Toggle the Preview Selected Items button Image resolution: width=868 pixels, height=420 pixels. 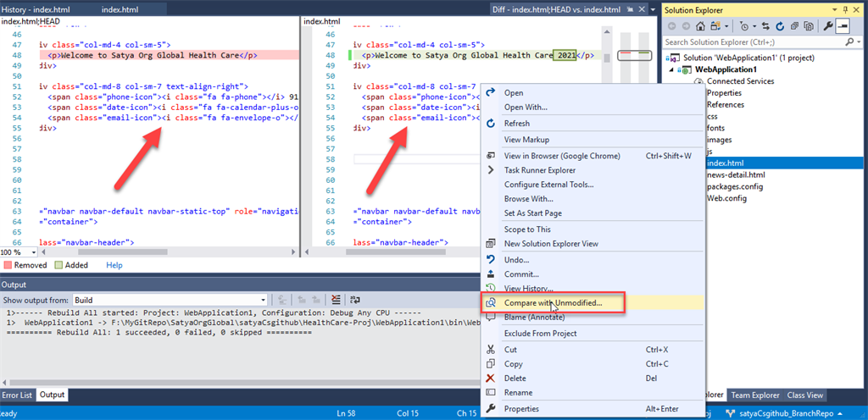coord(843,26)
